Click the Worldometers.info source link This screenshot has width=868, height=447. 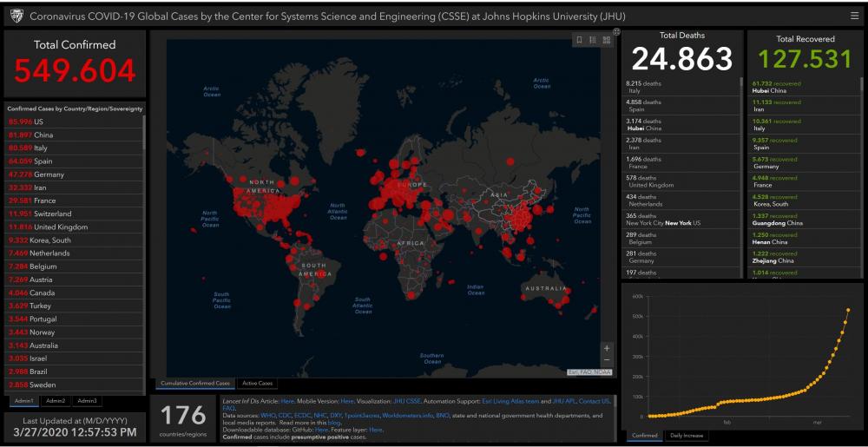(x=400, y=416)
